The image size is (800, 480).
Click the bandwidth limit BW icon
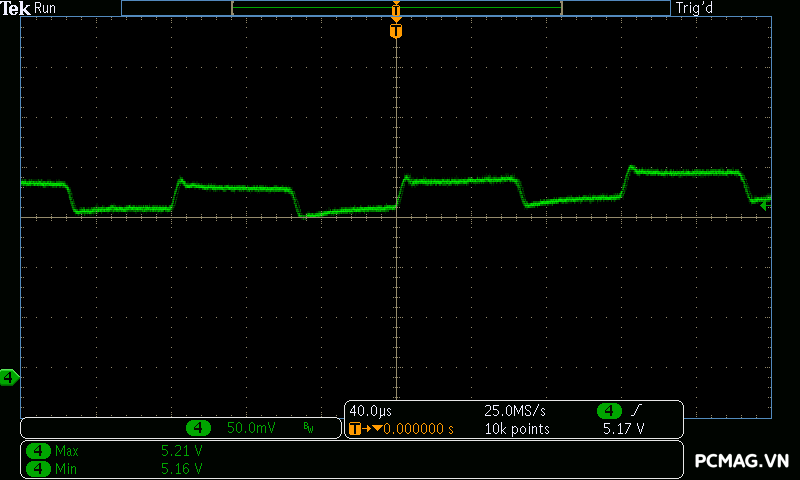pyautogui.click(x=308, y=428)
